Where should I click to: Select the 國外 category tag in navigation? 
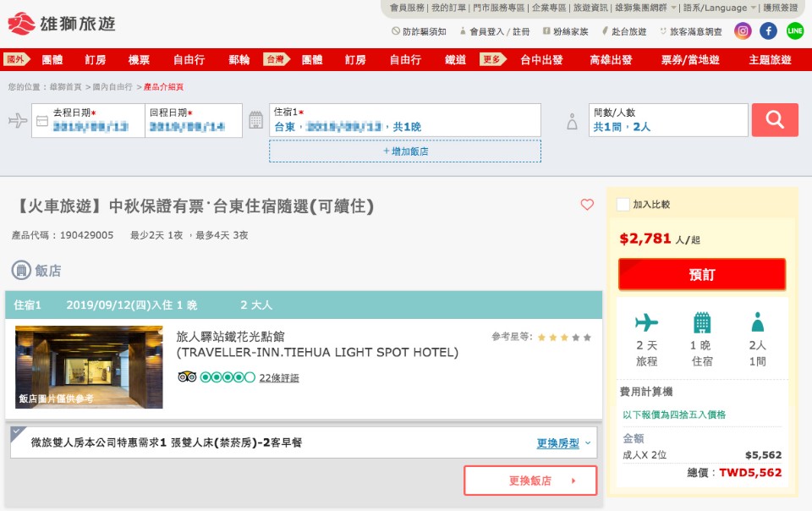[x=17, y=59]
